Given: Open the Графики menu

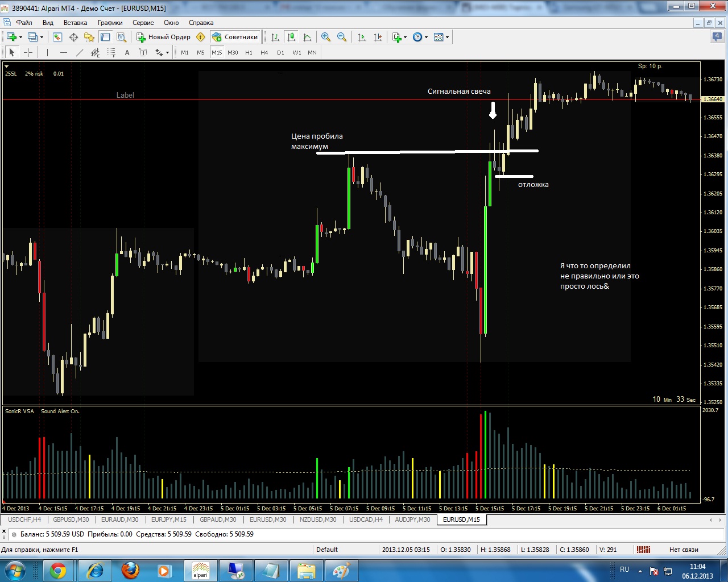Looking at the screenshot, I should [x=110, y=23].
